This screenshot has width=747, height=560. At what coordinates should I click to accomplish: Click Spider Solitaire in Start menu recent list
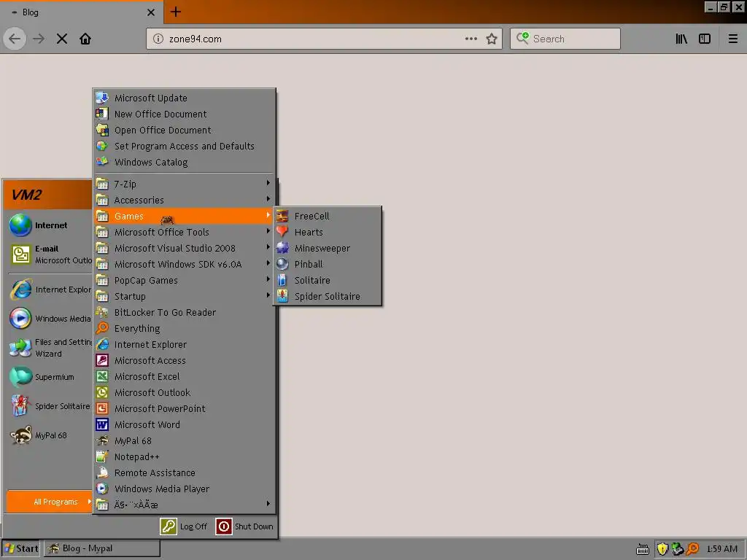click(x=49, y=406)
